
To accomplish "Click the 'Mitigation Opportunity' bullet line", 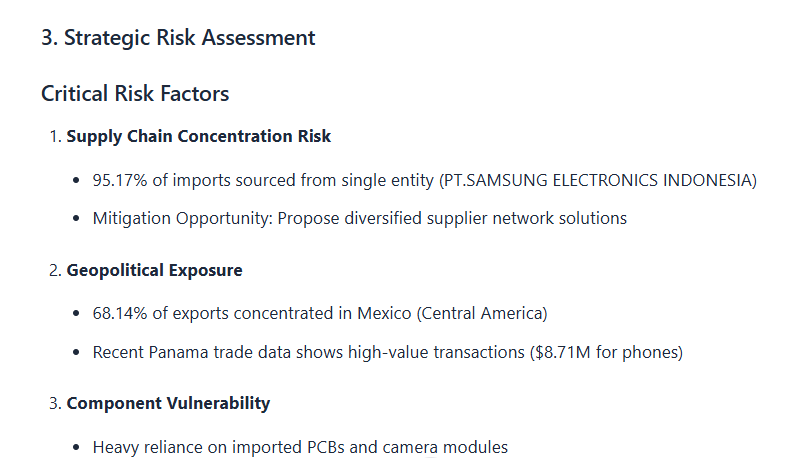I will [359, 218].
